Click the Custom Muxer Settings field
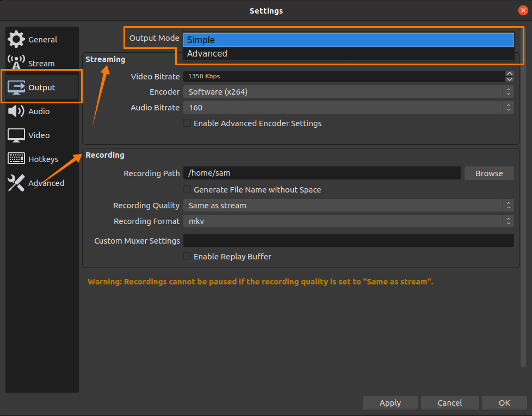This screenshot has height=416, width=532. click(349, 240)
